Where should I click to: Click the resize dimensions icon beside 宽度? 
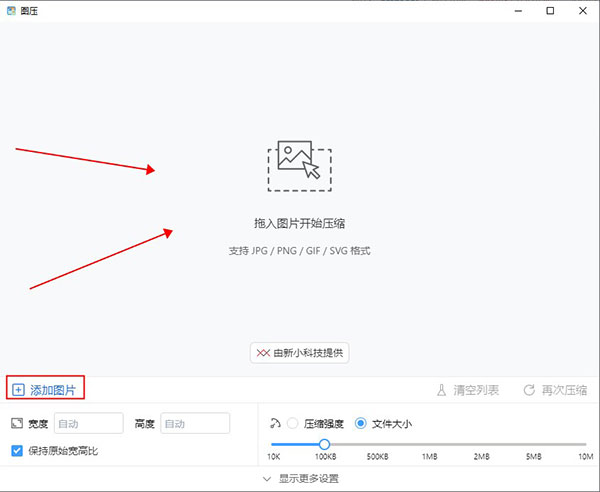17,424
